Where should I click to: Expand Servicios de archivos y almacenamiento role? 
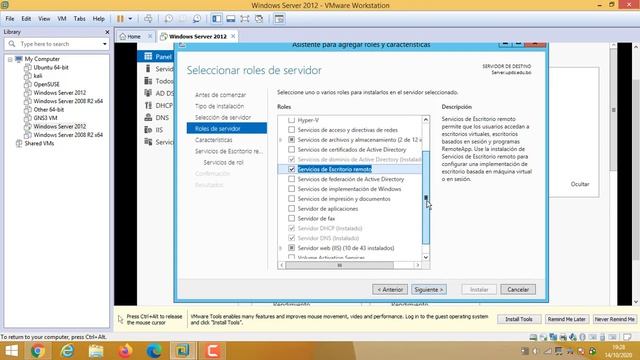[x=281, y=140]
